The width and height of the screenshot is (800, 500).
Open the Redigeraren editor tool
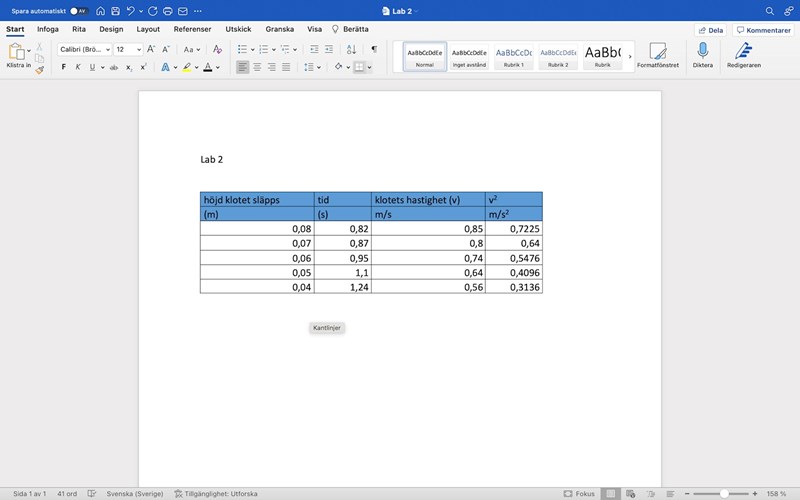tap(743, 55)
